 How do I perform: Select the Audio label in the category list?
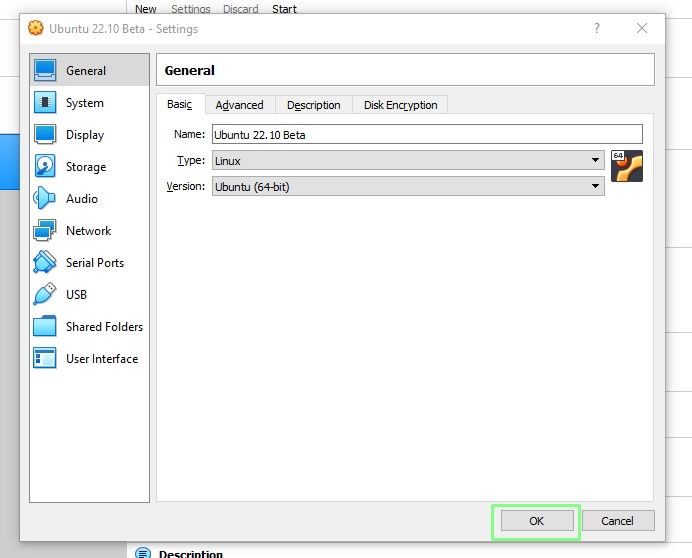[82, 199]
